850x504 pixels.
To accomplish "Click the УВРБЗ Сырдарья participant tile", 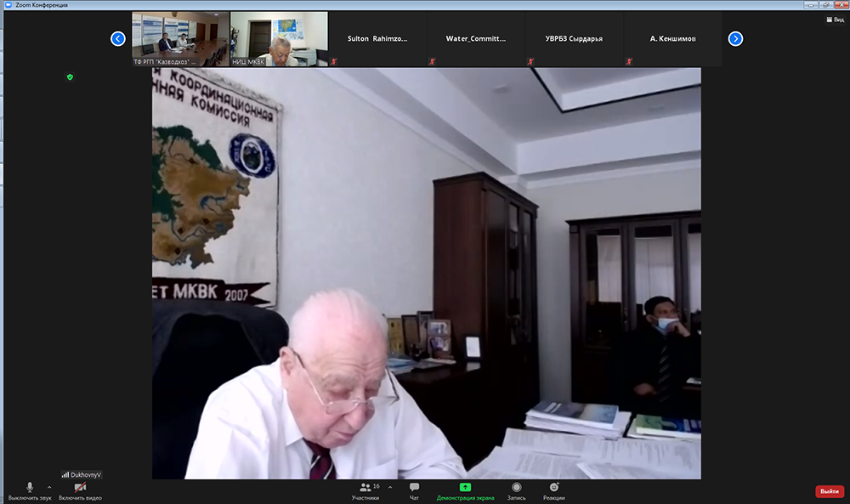I will [x=575, y=39].
